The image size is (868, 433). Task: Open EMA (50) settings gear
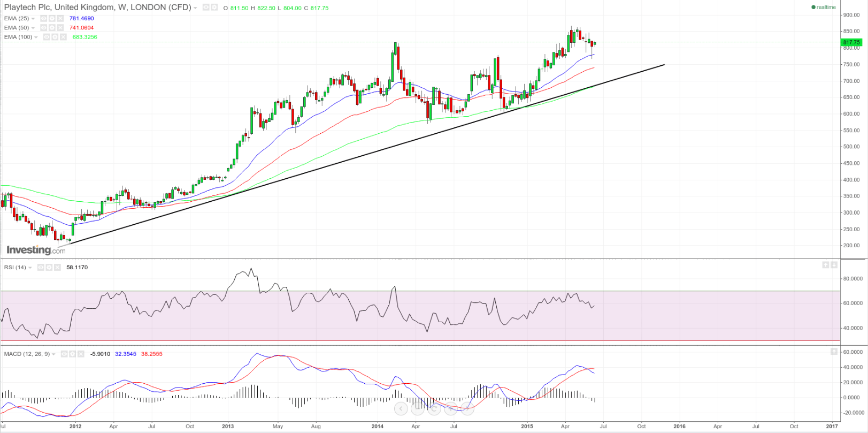(x=52, y=28)
